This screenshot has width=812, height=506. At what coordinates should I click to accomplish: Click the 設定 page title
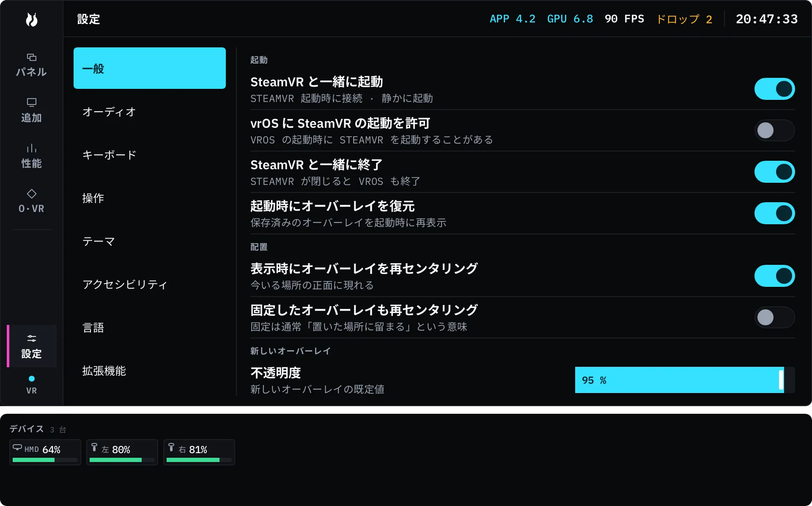(88, 19)
